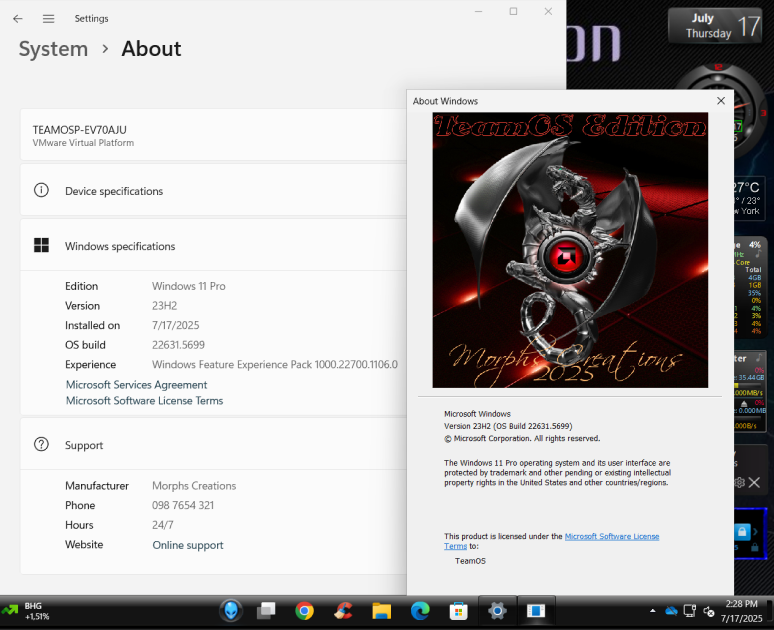Open the BHG stock widget on taskbar
This screenshot has width=774, height=630.
[x=26, y=611]
